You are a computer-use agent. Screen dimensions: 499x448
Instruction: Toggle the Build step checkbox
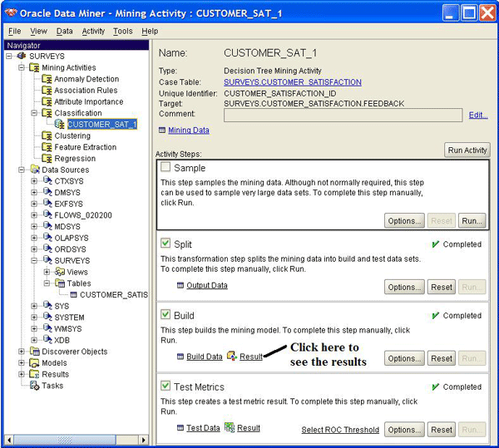165,316
